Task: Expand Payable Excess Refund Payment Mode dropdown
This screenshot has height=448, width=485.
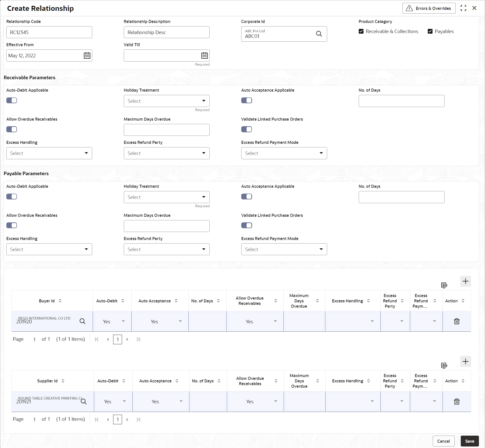Action: click(284, 249)
